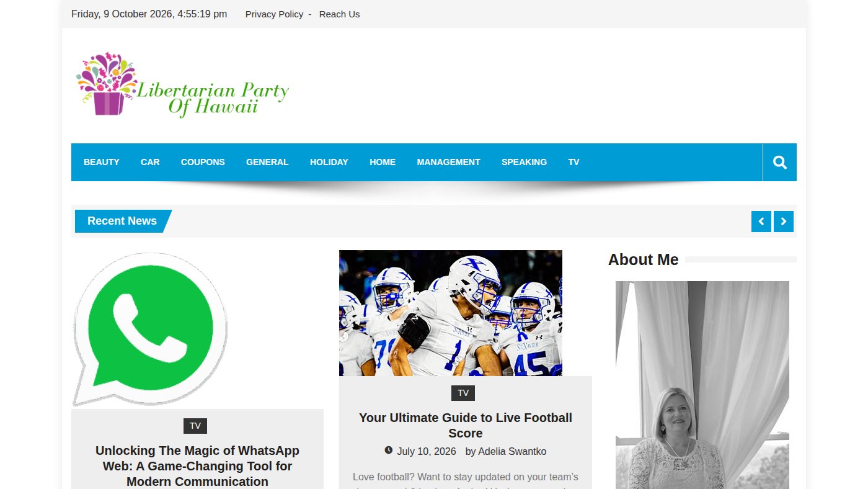The height and width of the screenshot is (489, 868).
Task: Click the date and time text in the top bar
Action: coord(149,14)
